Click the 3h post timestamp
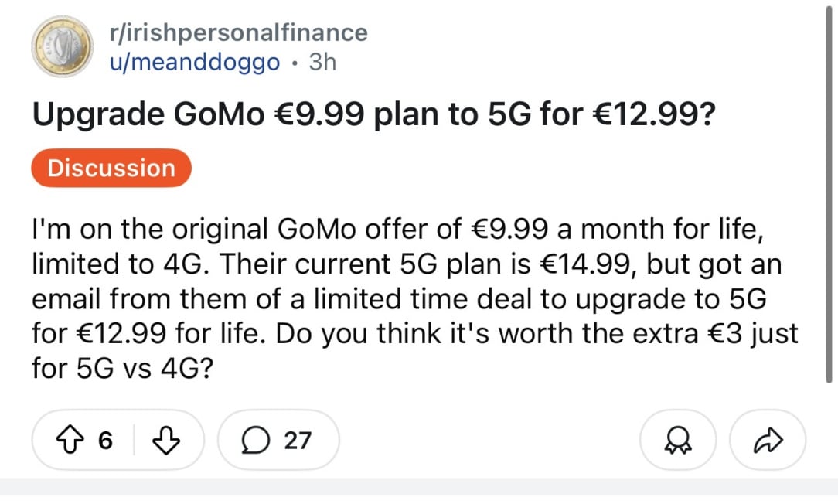The image size is (838, 504). point(322,62)
